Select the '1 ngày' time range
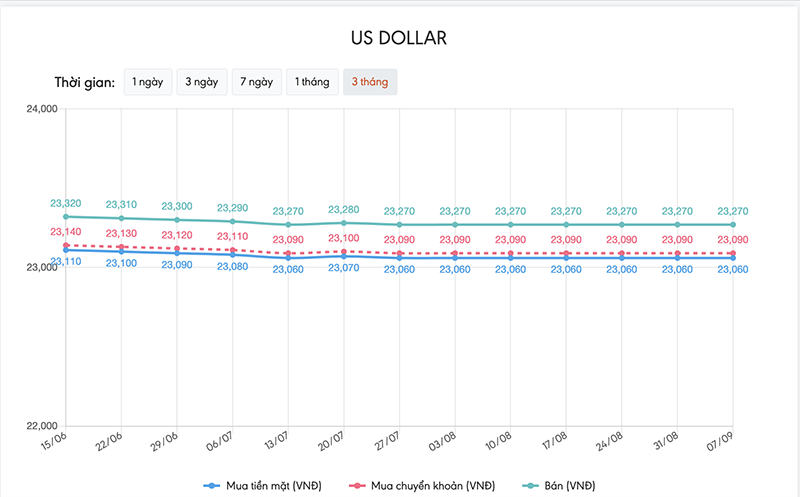The width and height of the screenshot is (800, 497). tap(148, 81)
